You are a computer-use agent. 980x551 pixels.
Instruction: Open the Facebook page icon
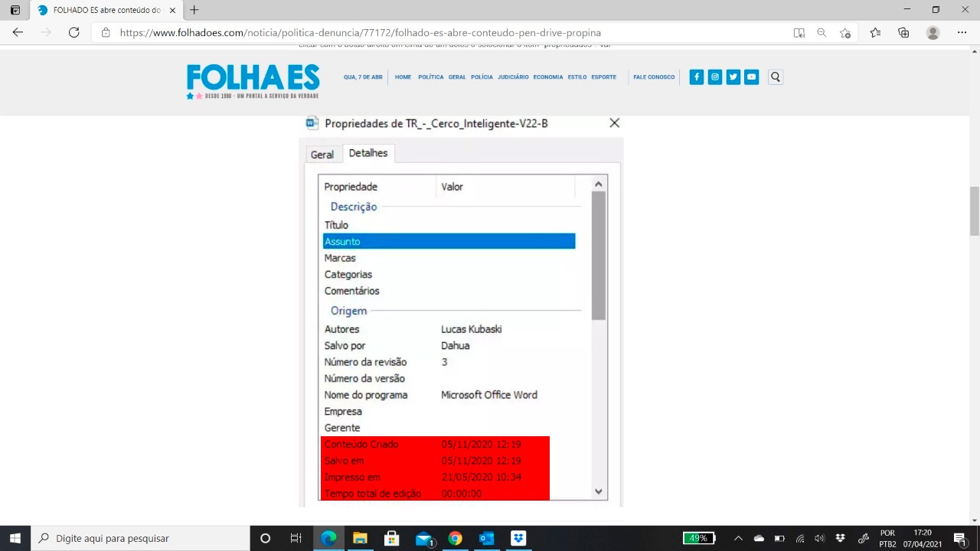pos(697,77)
